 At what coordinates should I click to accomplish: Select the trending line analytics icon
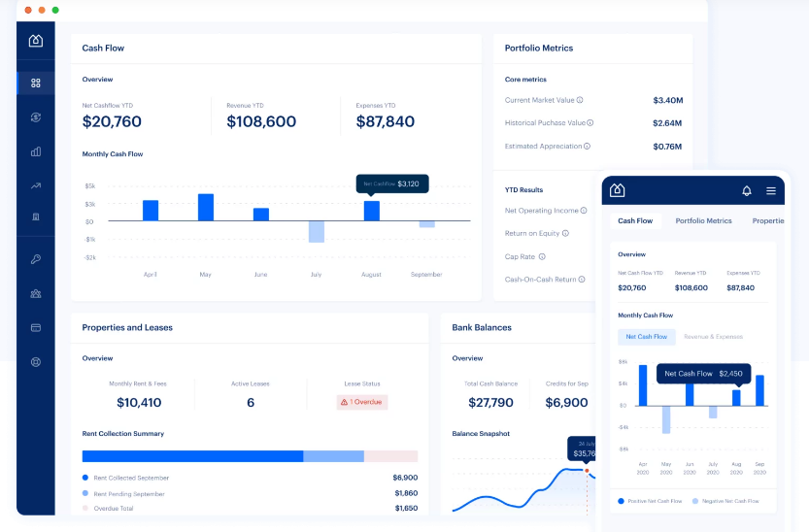[36, 185]
